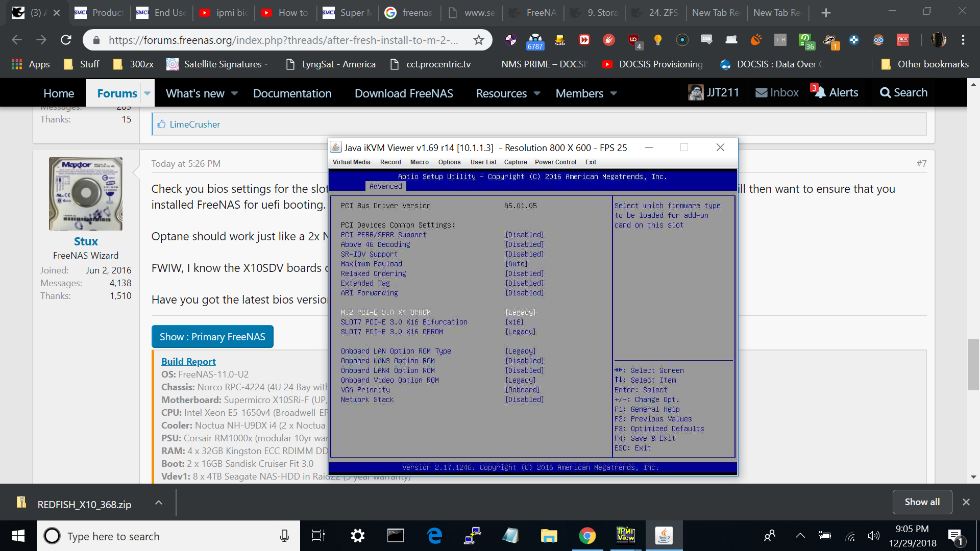Click the volume speaker tray icon
Viewport: 980px width, 551px height.
(x=873, y=536)
